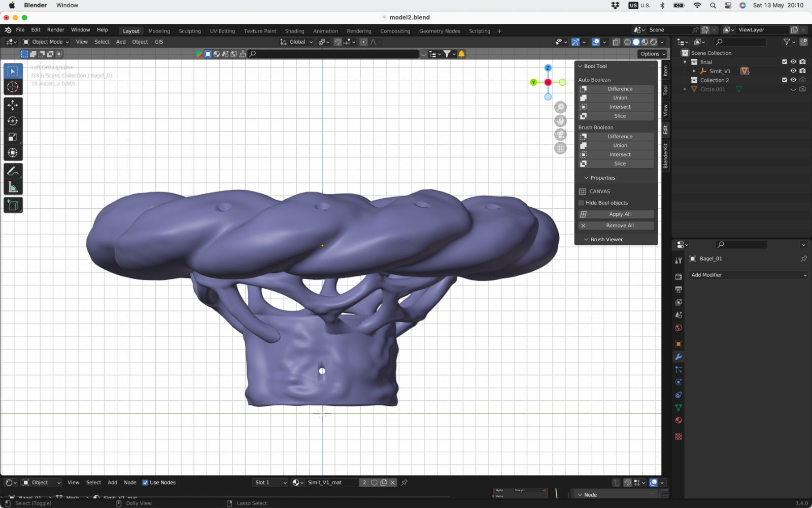Choose the Measure tool

point(13,188)
